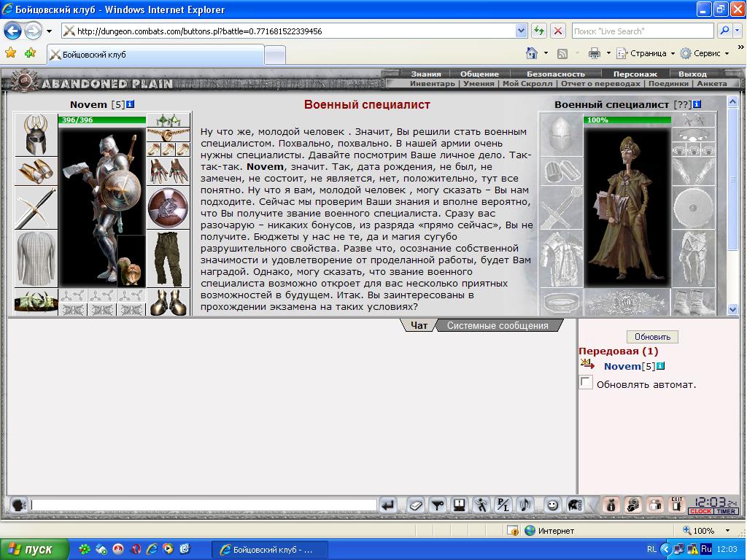The width and height of the screenshot is (747, 560).
Task: Switch to CLOCK mode
Action: [700, 511]
